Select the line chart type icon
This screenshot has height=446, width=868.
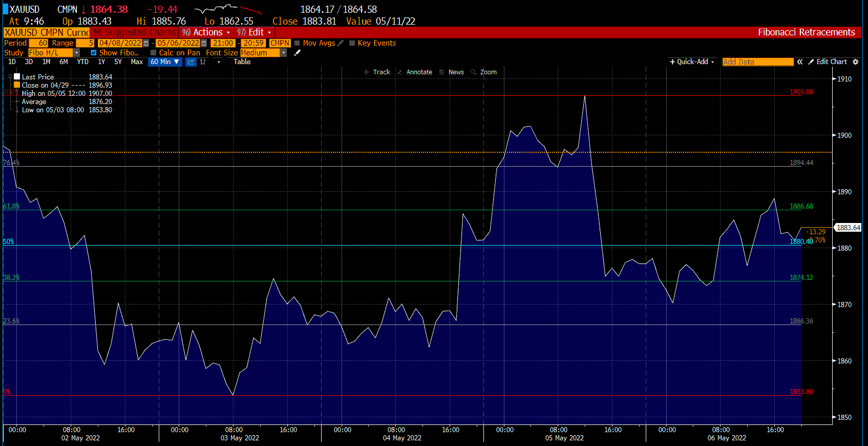[x=191, y=62]
